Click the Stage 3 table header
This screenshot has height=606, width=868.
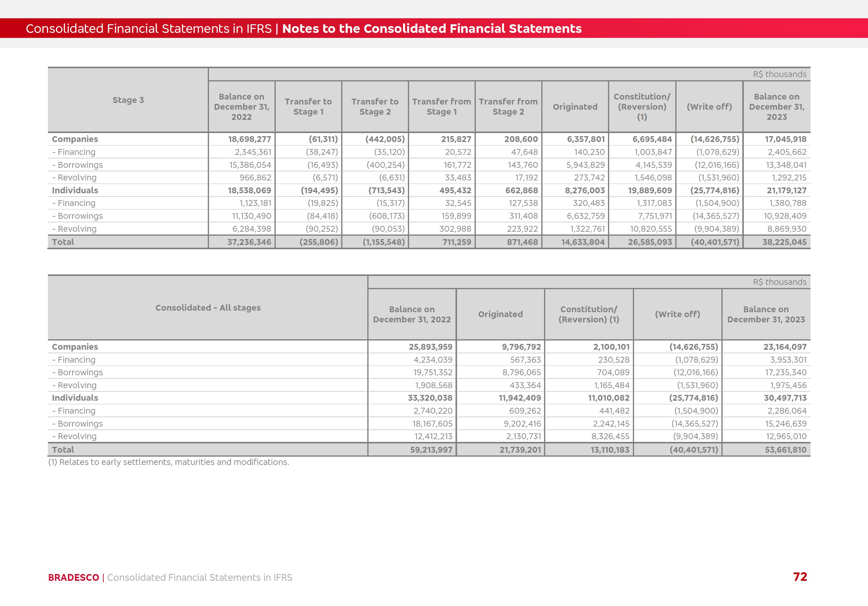click(x=128, y=100)
